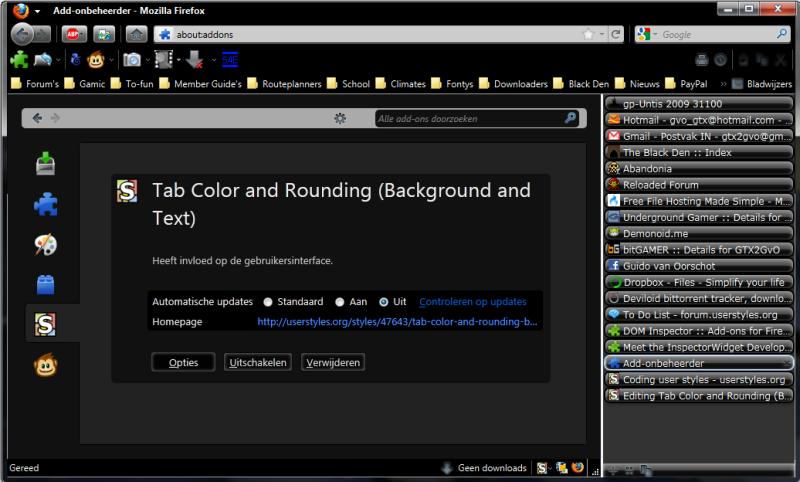The height and width of the screenshot is (482, 800).
Task: Open the address bar history dropdown
Action: (602, 34)
